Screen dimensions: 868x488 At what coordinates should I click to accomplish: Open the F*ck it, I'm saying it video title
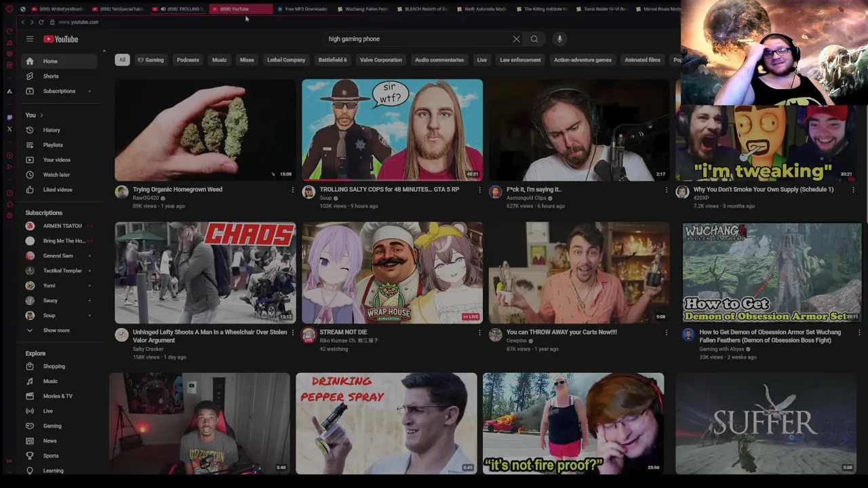[534, 190]
